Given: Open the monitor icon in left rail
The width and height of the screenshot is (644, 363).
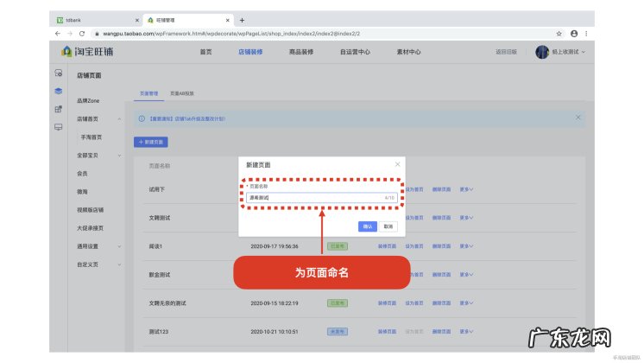Looking at the screenshot, I should 59,127.
